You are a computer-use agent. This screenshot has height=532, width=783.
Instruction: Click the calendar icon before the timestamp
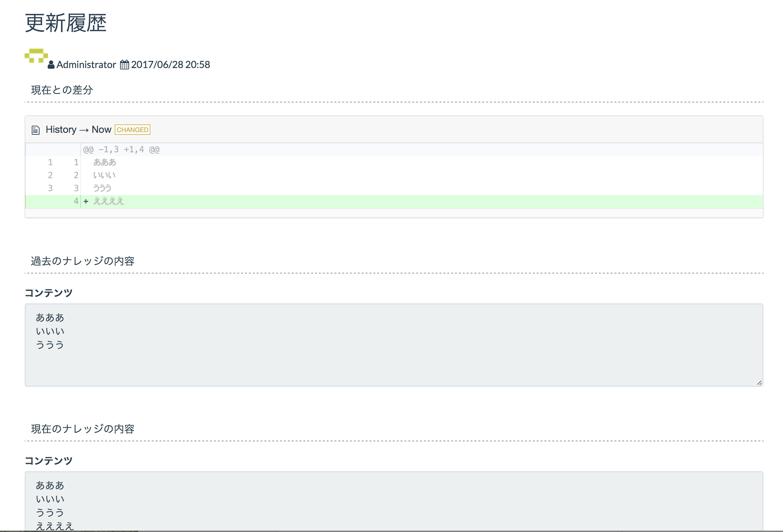point(124,64)
